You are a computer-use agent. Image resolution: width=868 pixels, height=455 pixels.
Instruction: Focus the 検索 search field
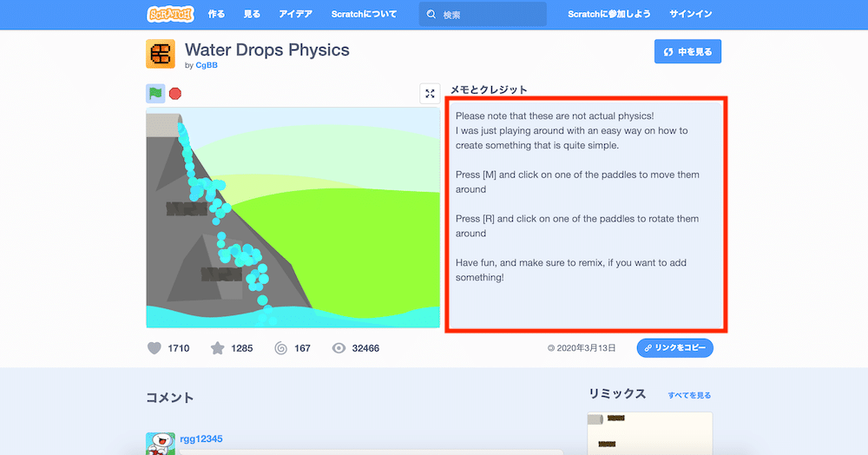click(x=483, y=15)
